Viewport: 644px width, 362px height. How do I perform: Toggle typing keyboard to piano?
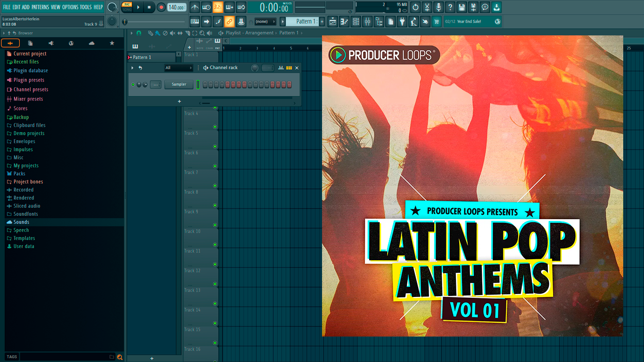[195, 21]
